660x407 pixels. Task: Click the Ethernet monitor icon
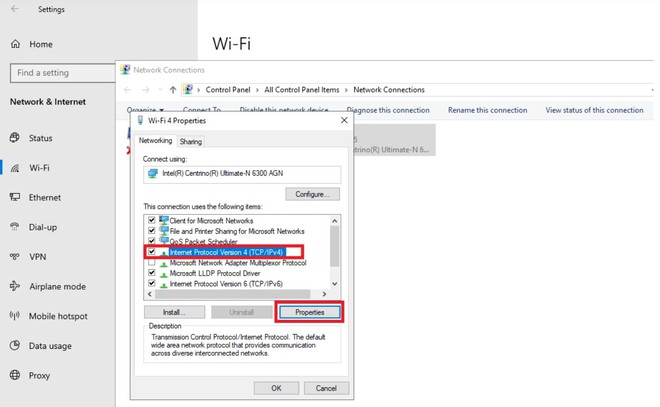tap(15, 197)
